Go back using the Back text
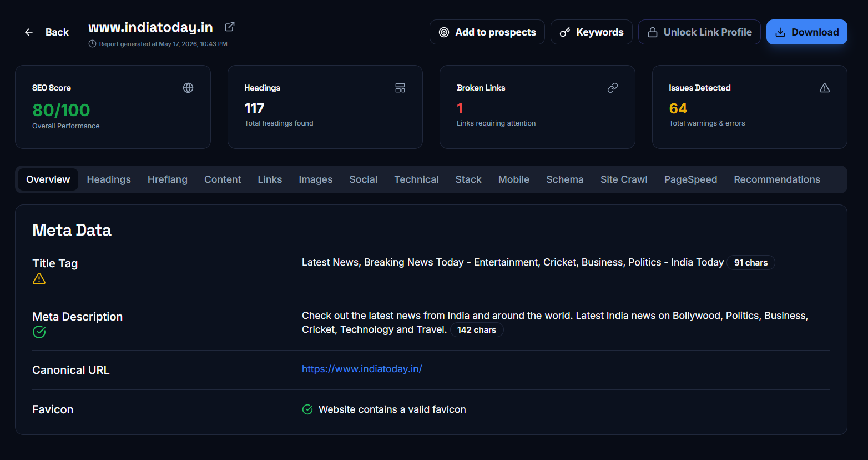Screen dimensions: 868x460 57,32
